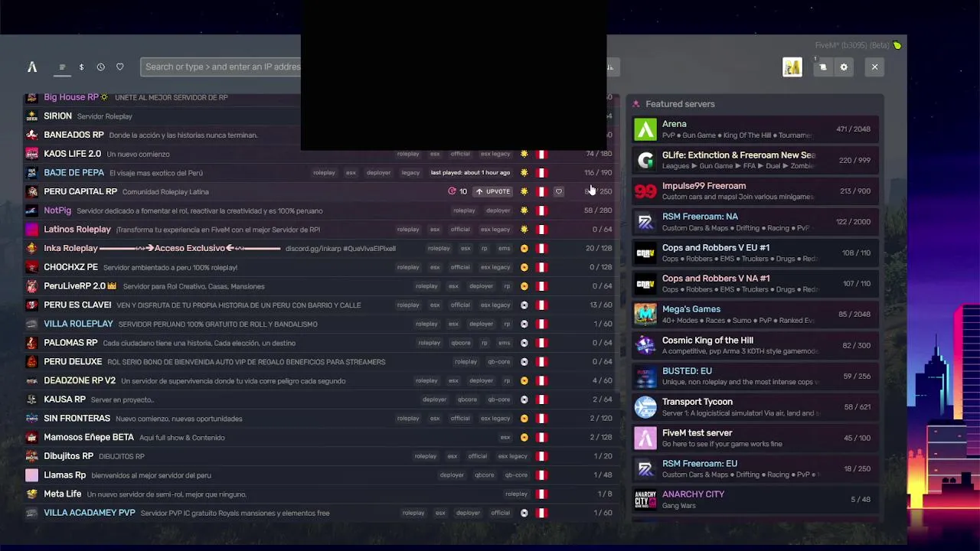Click the 'qb-core' tag on PERU DELUXE row

tap(499, 362)
